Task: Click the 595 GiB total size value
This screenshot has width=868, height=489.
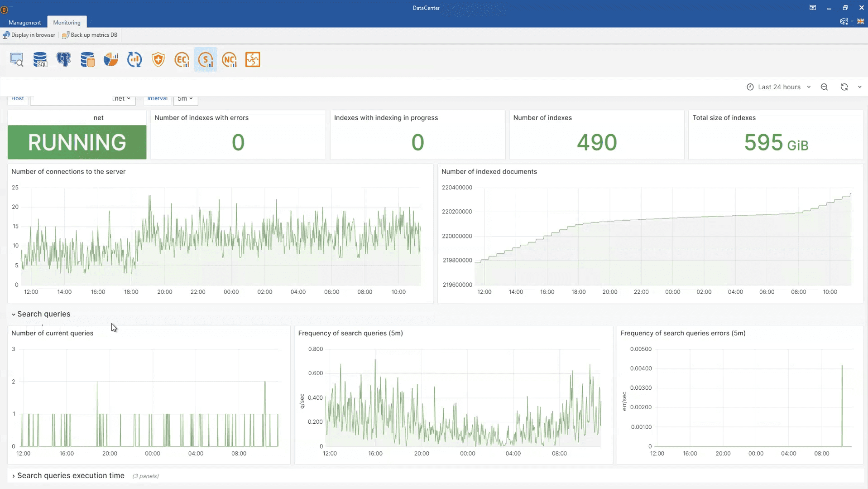Action: (x=776, y=143)
